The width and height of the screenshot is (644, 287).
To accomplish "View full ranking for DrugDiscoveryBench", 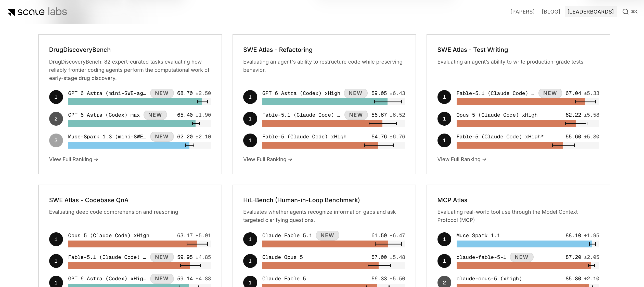I will pos(73,159).
